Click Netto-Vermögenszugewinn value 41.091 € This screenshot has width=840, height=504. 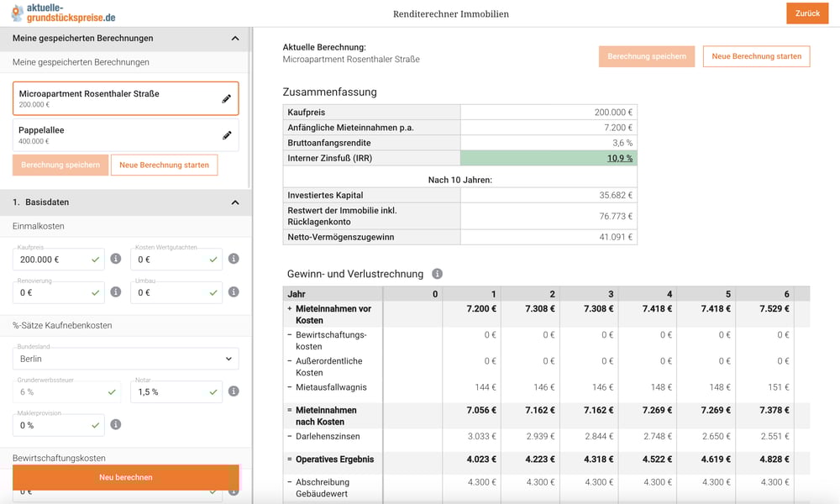616,237
